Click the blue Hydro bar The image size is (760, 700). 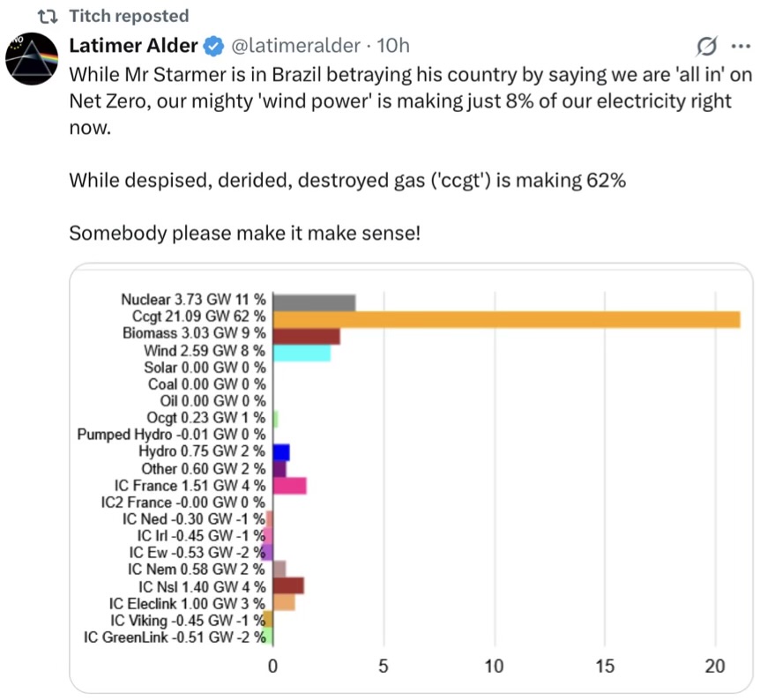(281, 452)
